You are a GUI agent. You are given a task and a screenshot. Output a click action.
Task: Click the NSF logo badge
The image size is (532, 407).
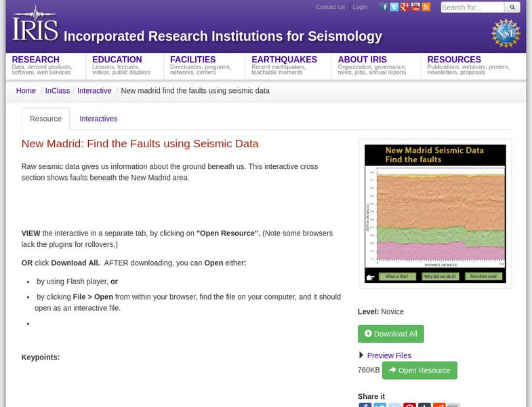[x=506, y=33]
